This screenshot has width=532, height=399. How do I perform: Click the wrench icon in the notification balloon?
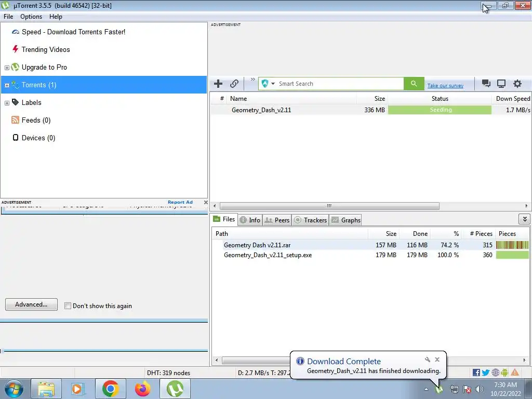pos(428,360)
